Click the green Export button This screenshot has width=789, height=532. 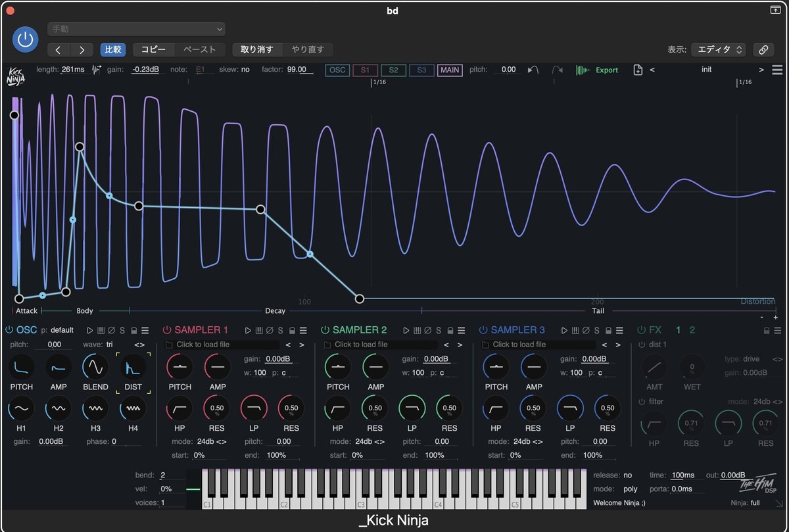tap(606, 70)
